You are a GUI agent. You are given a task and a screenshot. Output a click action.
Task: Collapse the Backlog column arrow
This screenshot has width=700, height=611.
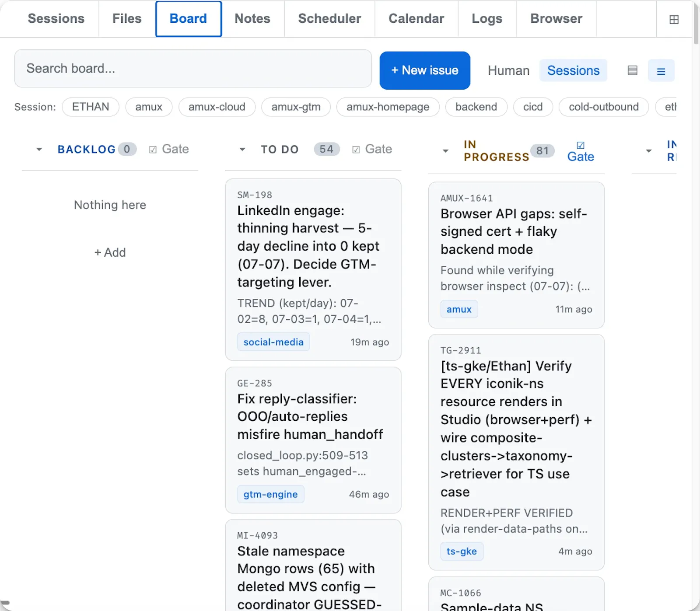(x=39, y=150)
